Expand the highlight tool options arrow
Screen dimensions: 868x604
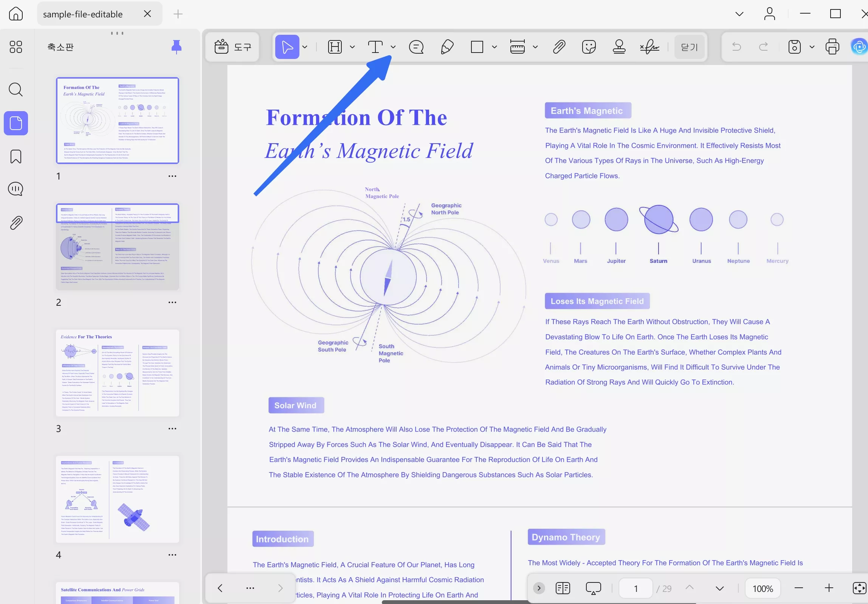pyautogui.click(x=352, y=47)
